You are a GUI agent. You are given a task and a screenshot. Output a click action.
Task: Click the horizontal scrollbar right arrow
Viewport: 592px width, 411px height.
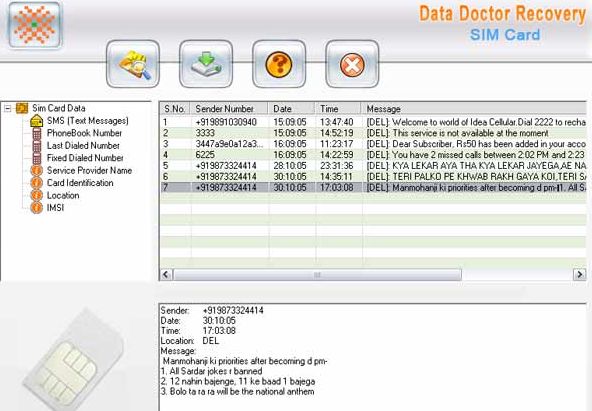579,274
